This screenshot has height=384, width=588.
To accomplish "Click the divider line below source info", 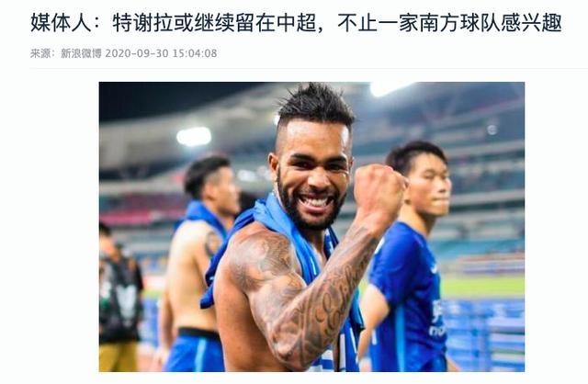I will tap(309, 69).
